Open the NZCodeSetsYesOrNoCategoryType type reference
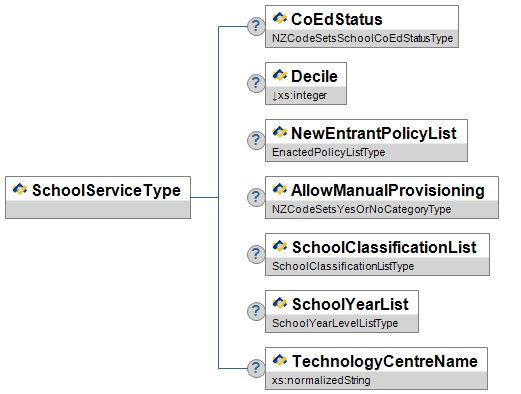Viewport: 521px width, 394px height. pyautogui.click(x=361, y=209)
